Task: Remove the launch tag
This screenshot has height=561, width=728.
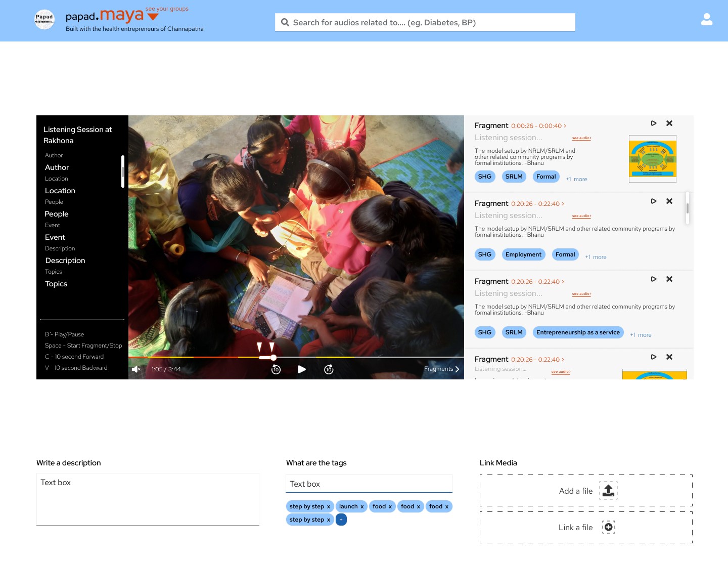Action: click(x=362, y=507)
